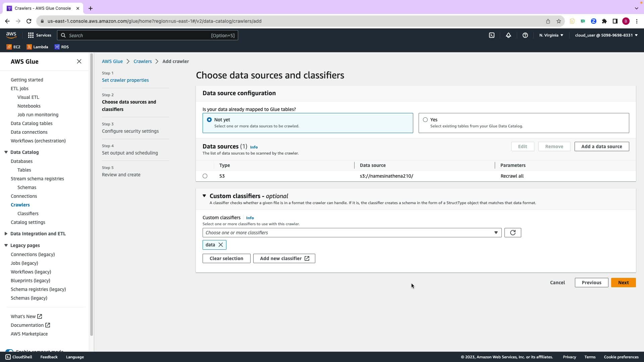Screen dimensions: 644x362
Task: Open the notifications bell icon
Action: click(508, 35)
